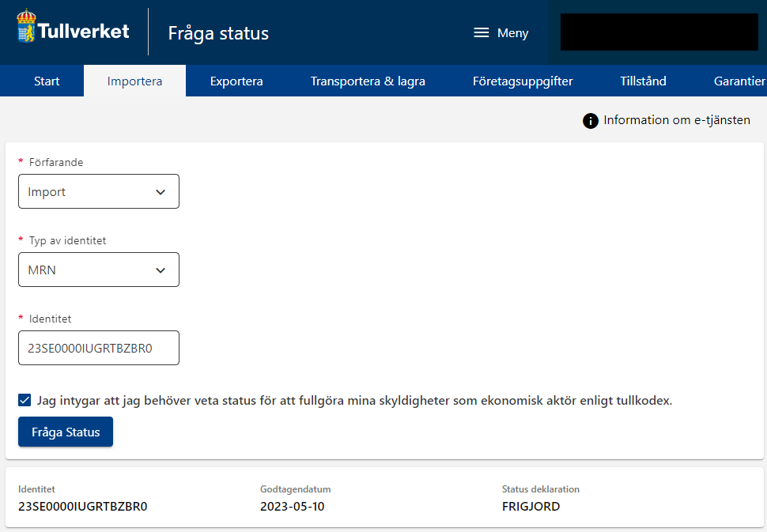Screen dimensions: 767x532
Task: Open the Transportera & lagra tab
Action: point(368,81)
